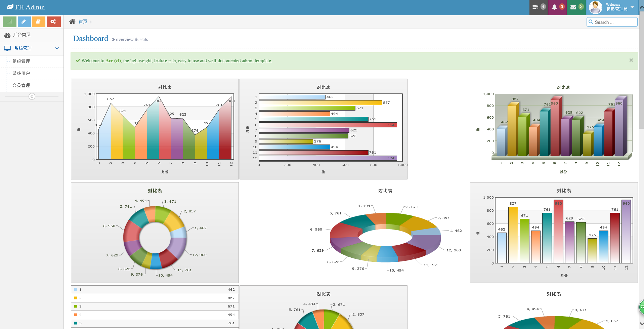Click the 对比表 title of the 3D column chart

(563, 87)
